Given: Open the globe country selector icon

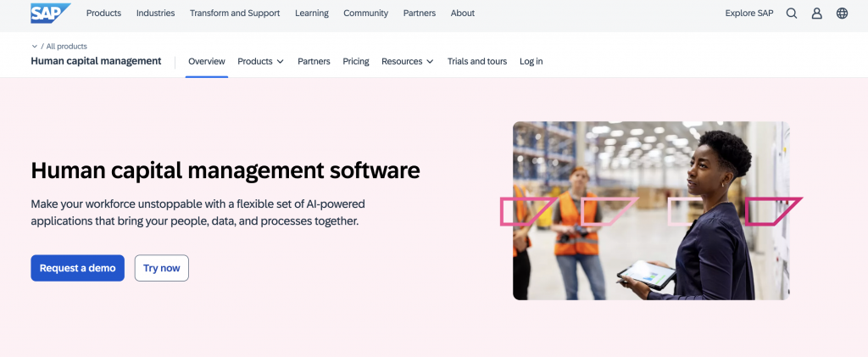Looking at the screenshot, I should [842, 14].
